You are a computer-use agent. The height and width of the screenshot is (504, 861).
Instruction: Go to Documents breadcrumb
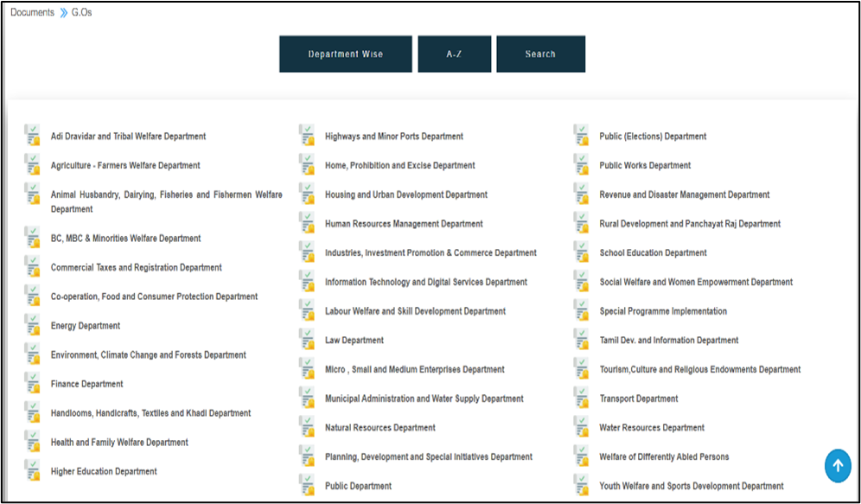(x=32, y=12)
